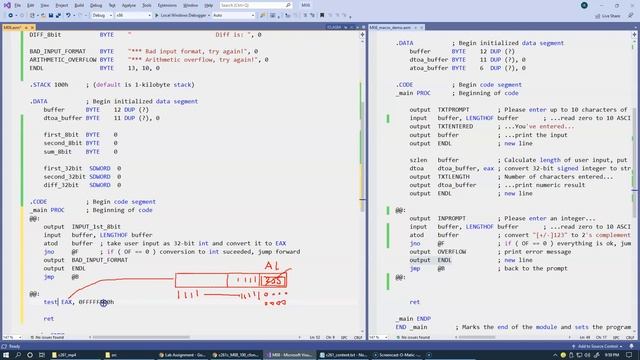Open the Auto dropdown in toolbar
This screenshot has height=360, width=640.
tap(234, 16)
